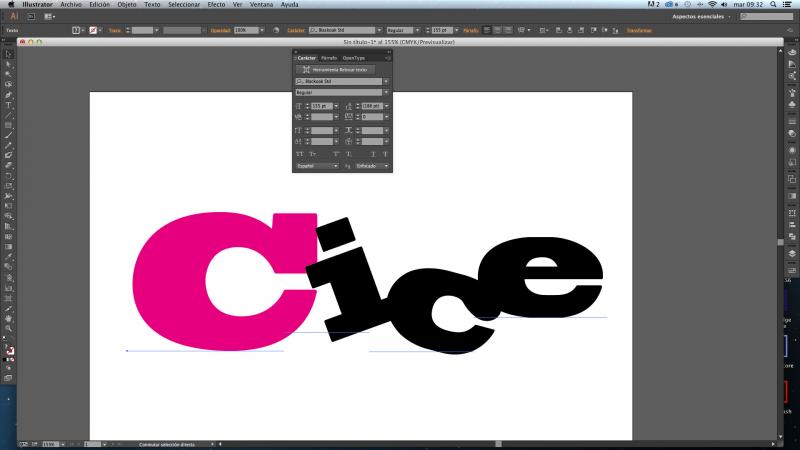Viewport: 800px width, 450px height.
Task: Select the Zoom tool
Action: 9,329
